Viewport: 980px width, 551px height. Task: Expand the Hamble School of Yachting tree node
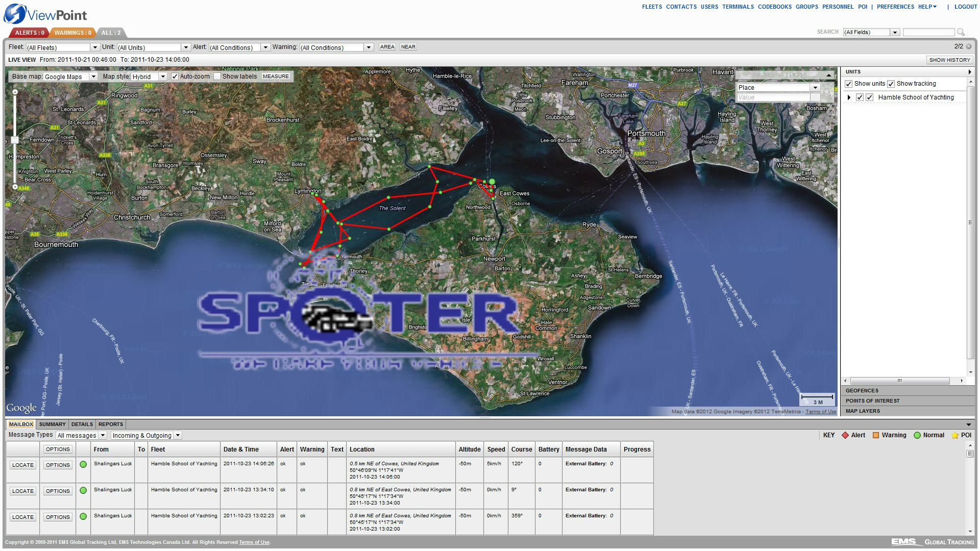pyautogui.click(x=849, y=97)
